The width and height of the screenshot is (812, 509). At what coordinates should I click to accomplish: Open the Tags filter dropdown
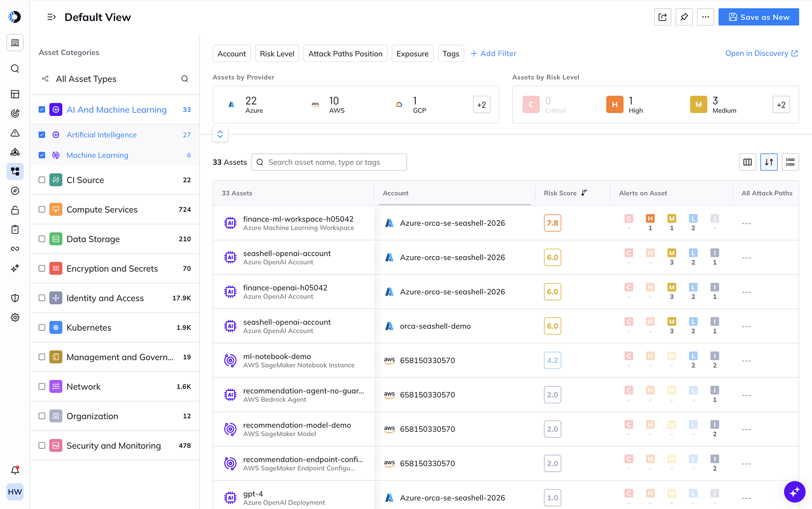coord(451,54)
